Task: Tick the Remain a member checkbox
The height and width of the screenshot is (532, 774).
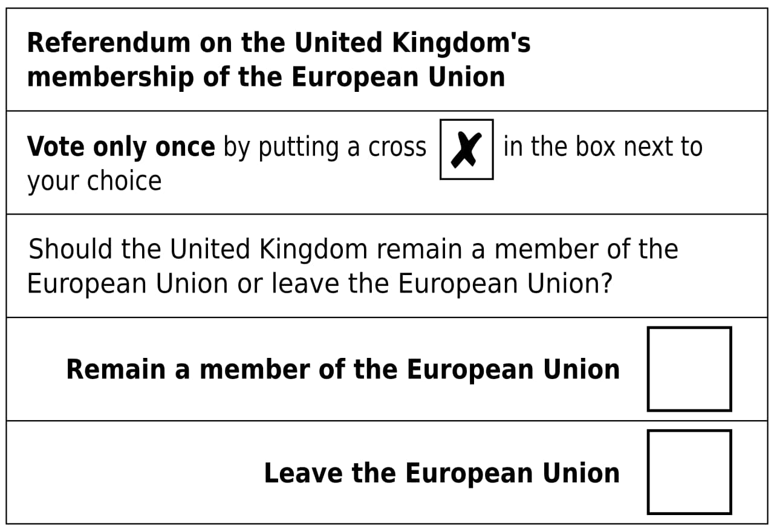Action: pyautogui.click(x=689, y=369)
